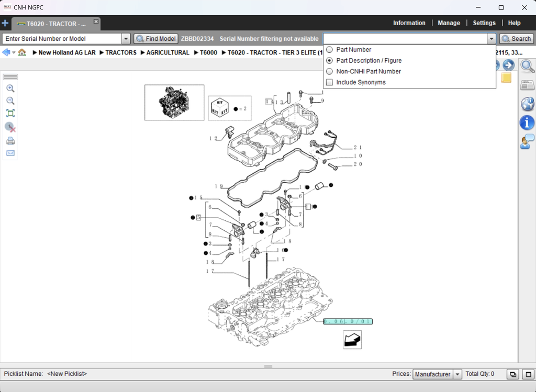Screen dimensions: 536x392
Task: Open the Settings menu
Action: pos(484,23)
